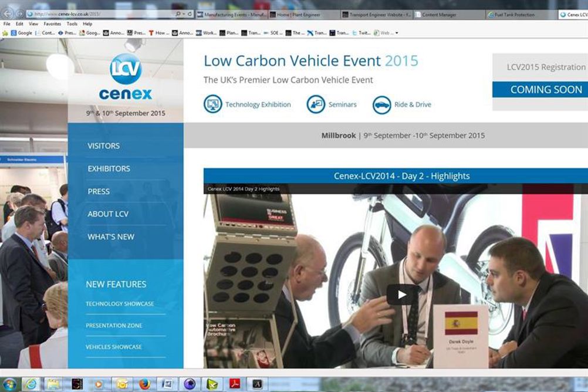The width and height of the screenshot is (588, 392).
Task: Click the Ride & Drive car icon
Action: coord(382,104)
